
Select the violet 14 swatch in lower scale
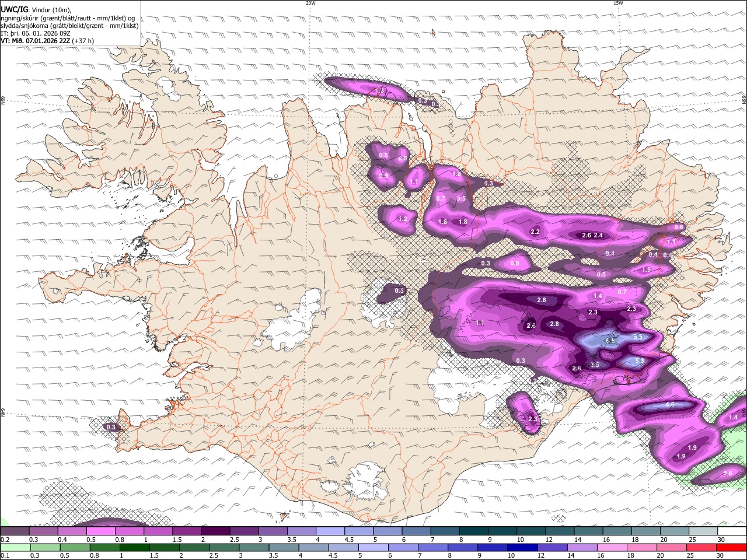click(x=581, y=548)
